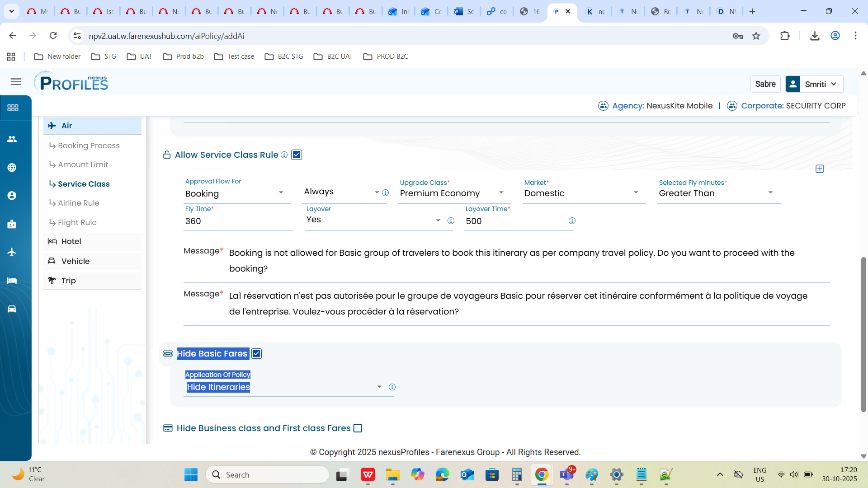
Task: Click the car icon in left sidebar
Action: [12, 309]
